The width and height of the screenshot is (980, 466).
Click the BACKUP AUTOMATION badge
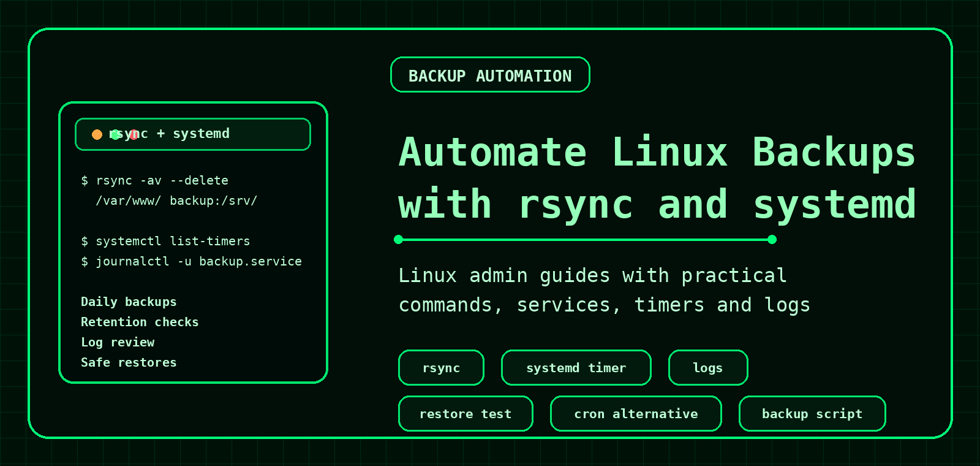490,75
